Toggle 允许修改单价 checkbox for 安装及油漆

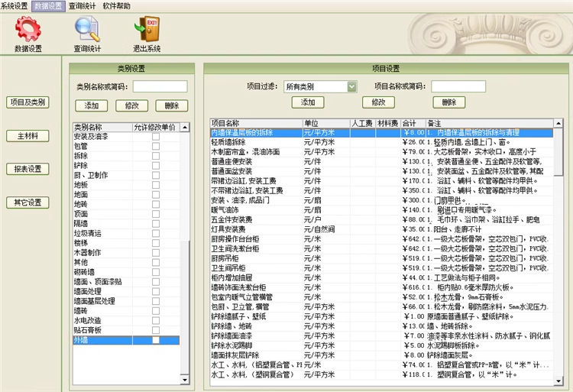(156, 137)
